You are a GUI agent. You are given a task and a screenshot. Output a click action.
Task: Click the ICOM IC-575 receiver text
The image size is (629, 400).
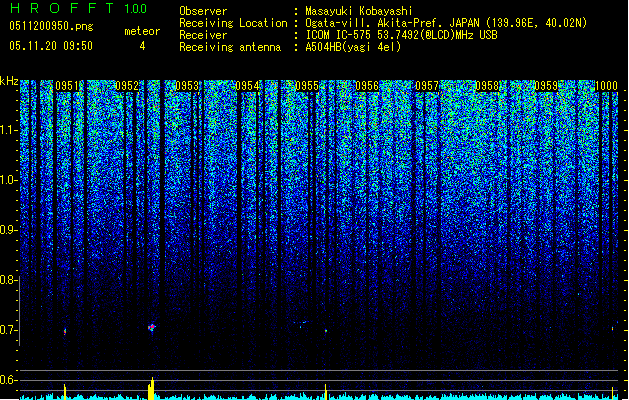(401, 35)
